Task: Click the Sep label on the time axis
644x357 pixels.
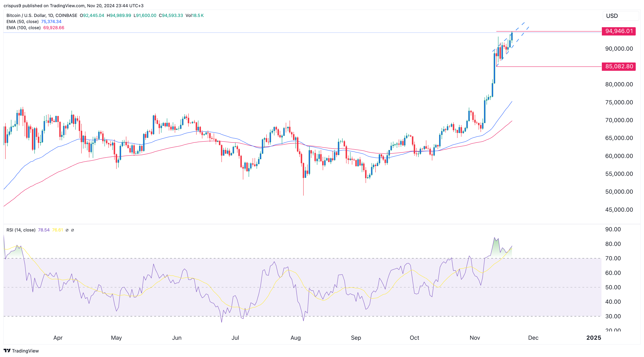Action: coord(356,338)
